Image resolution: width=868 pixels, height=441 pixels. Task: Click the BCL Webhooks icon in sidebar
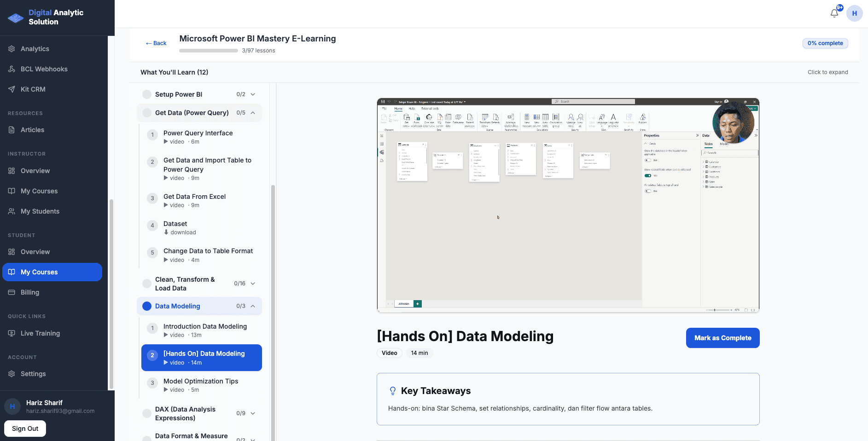(12, 69)
